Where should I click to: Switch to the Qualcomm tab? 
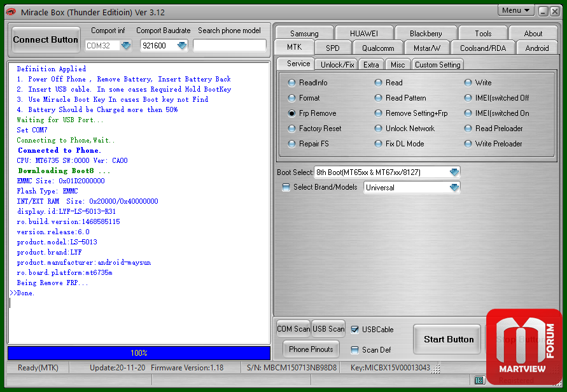pos(378,48)
